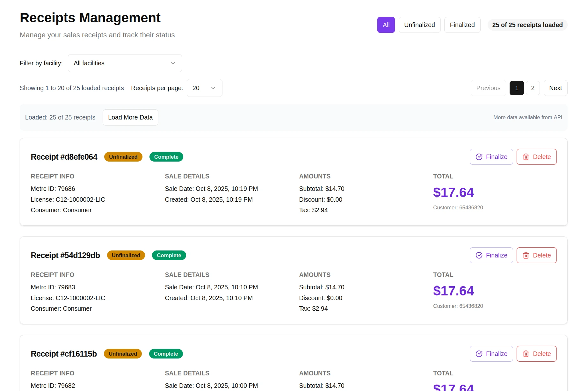This screenshot has width=588, height=391.
Task: Click the Finalize checkmark icon on receipt #d8efe064
Action: [479, 156]
